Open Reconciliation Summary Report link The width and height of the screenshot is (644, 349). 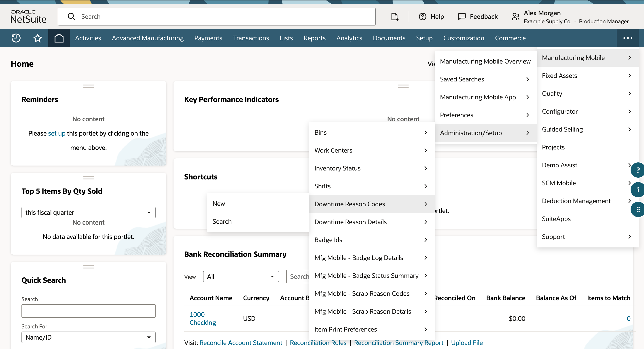[398, 343]
